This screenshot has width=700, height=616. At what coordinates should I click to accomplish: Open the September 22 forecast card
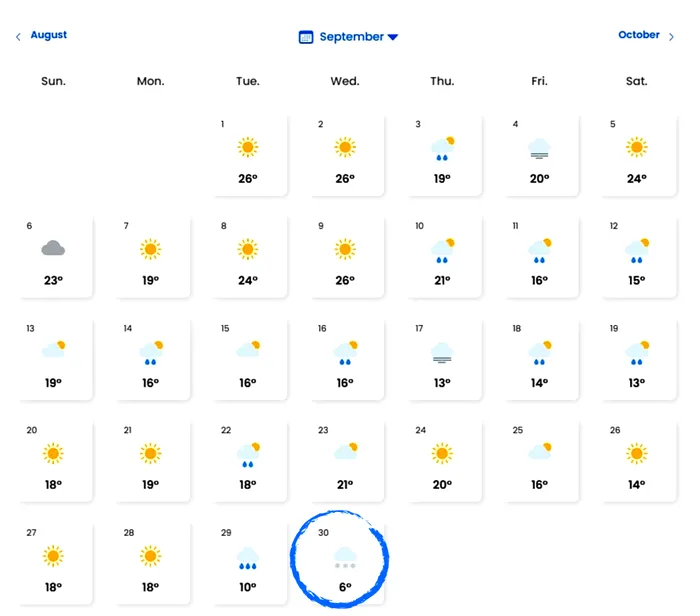(x=250, y=462)
